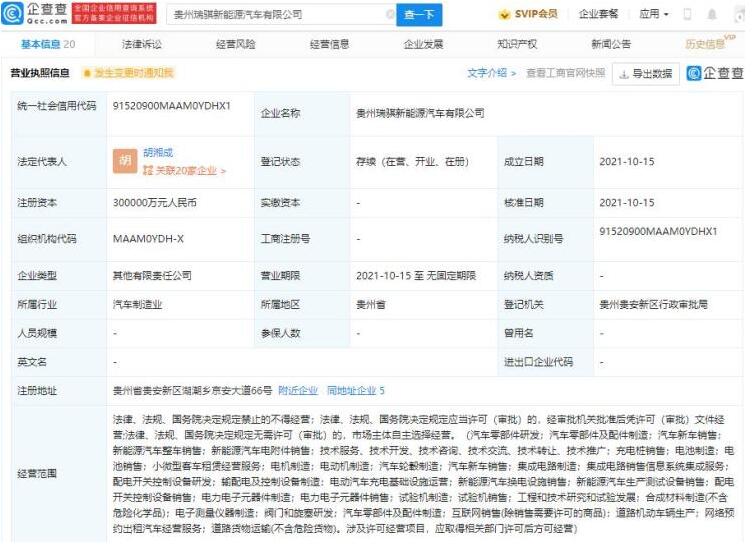
Task: Click the SVIP crown icon
Action: point(504,14)
